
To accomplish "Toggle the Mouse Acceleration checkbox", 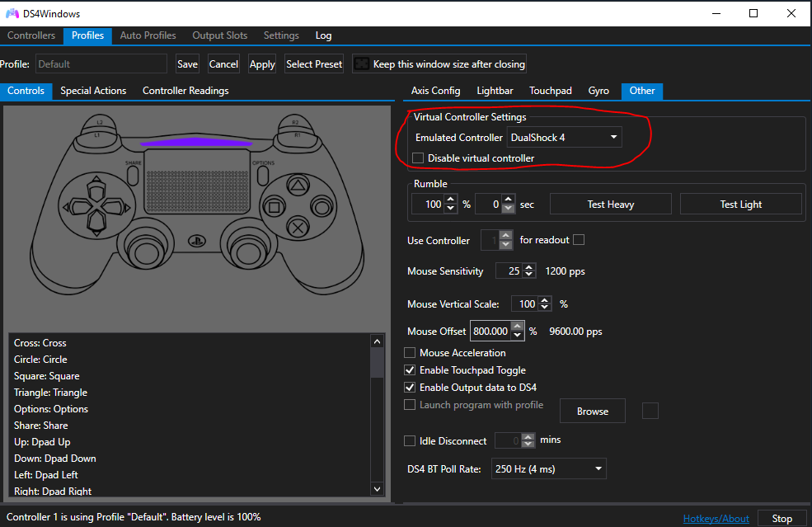I will click(411, 353).
